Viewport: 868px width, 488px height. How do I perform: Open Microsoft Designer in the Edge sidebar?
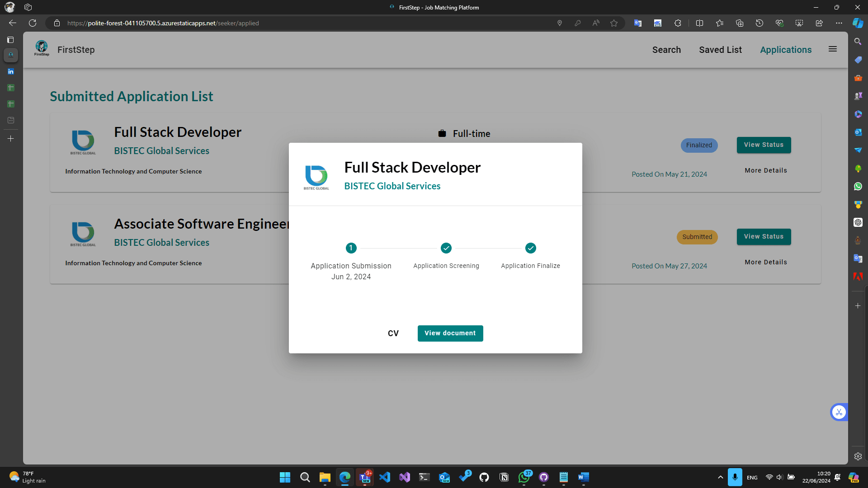858,114
